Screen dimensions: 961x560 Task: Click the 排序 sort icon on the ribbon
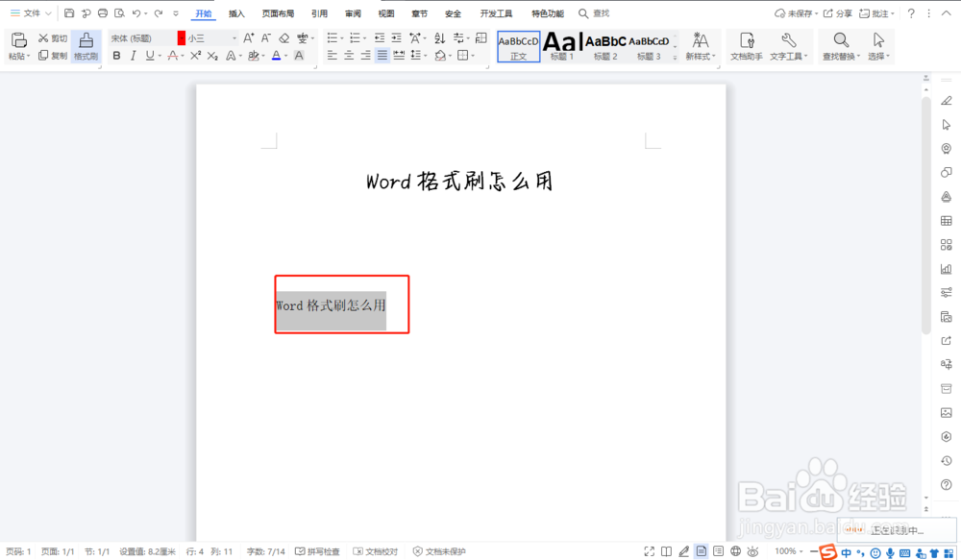pos(440,37)
